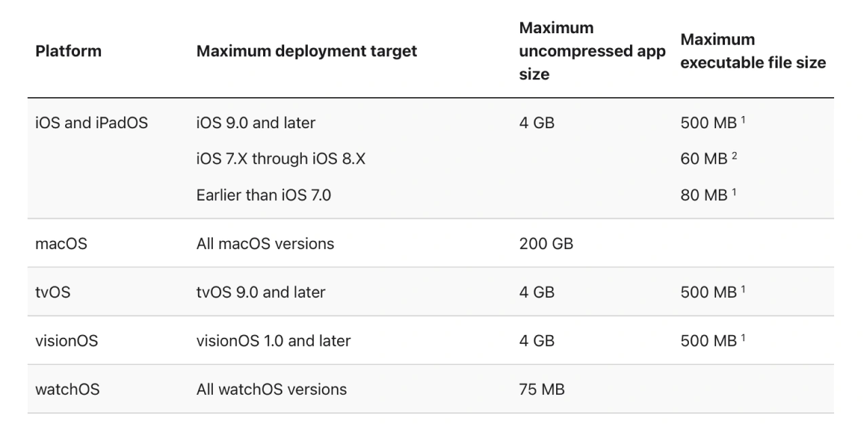Click the 200 GB app size value
The width and height of the screenshot is (868, 424).
pos(546,244)
